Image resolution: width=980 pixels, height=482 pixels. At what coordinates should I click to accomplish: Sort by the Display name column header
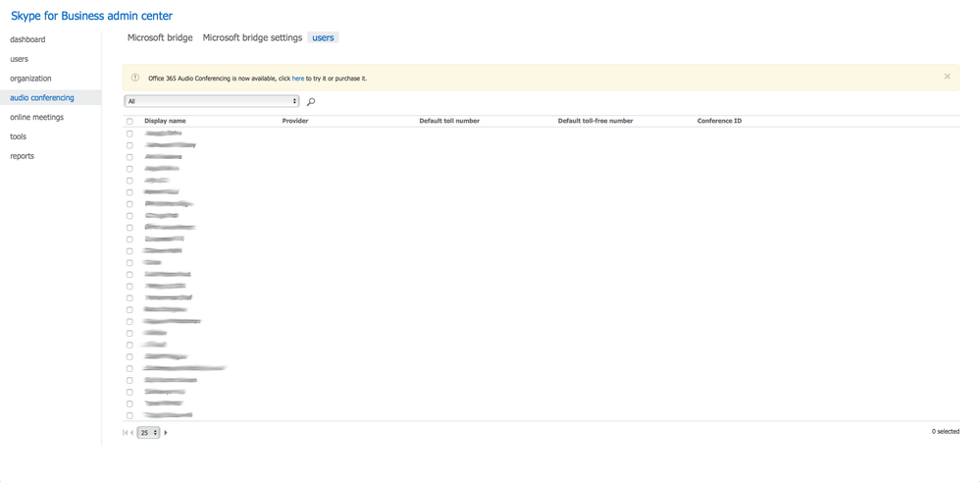click(x=165, y=121)
